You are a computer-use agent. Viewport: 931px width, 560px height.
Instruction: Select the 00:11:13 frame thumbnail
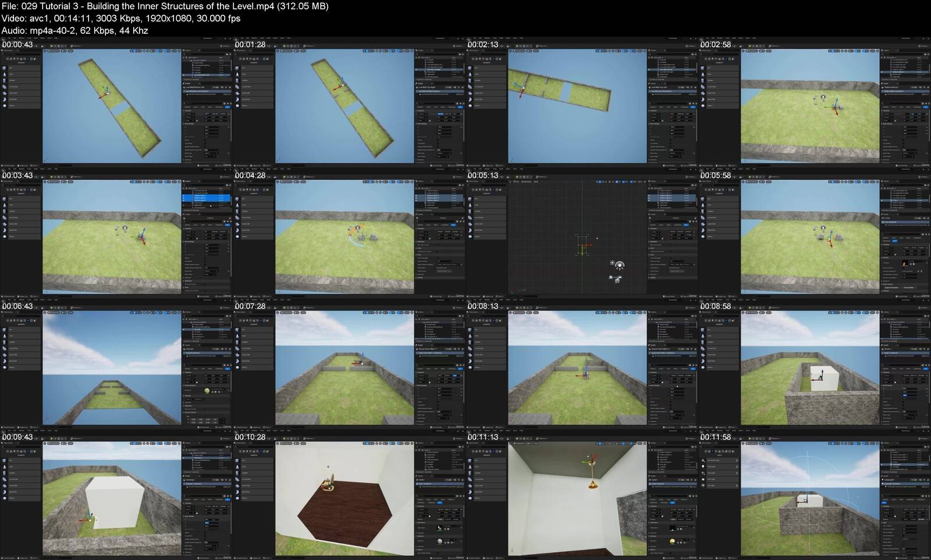(582, 495)
